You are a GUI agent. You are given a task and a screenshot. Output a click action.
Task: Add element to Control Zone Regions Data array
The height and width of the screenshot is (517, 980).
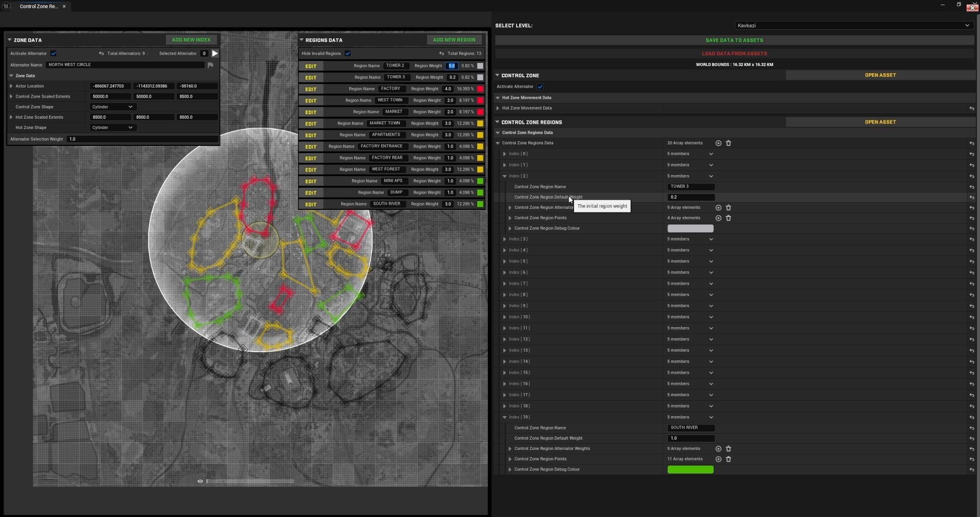click(x=718, y=143)
